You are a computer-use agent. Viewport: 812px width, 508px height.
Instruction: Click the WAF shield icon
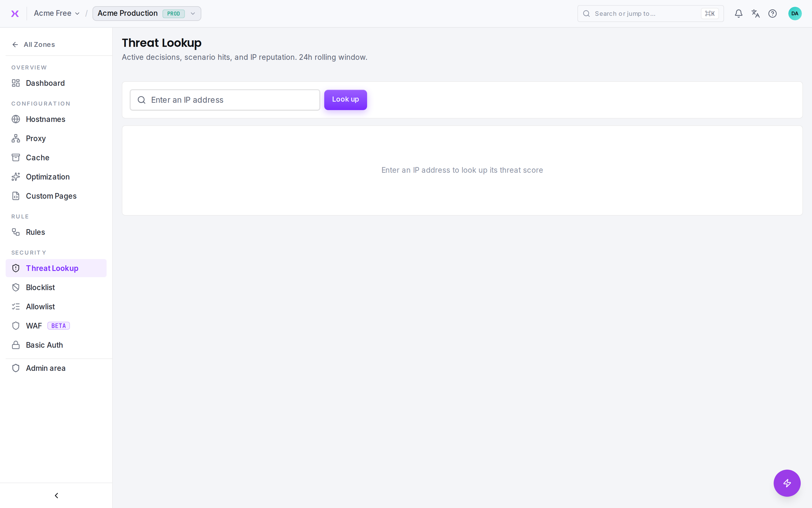click(16, 326)
